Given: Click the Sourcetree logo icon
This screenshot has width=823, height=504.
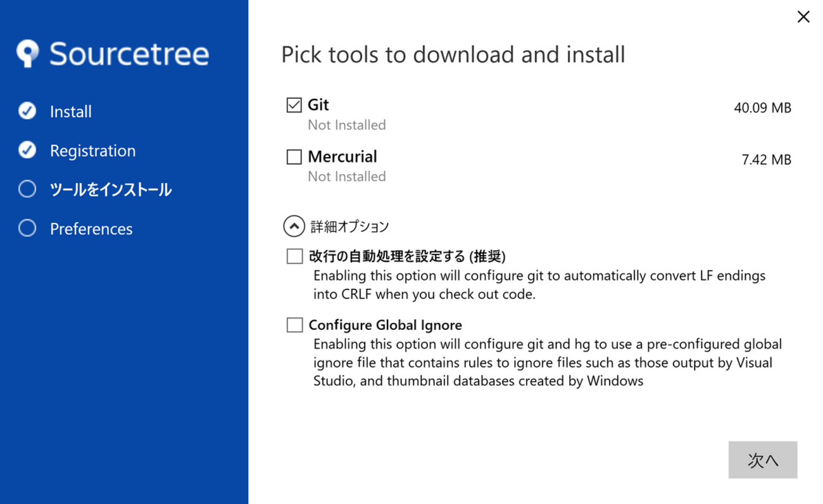Looking at the screenshot, I should (28, 54).
